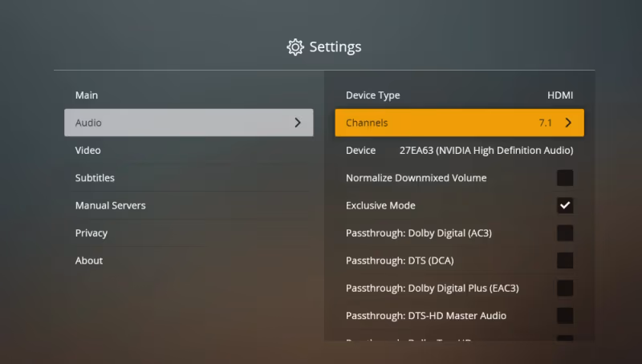The image size is (642, 364).
Task: Expand the Channels 7.1 option
Action: click(459, 123)
